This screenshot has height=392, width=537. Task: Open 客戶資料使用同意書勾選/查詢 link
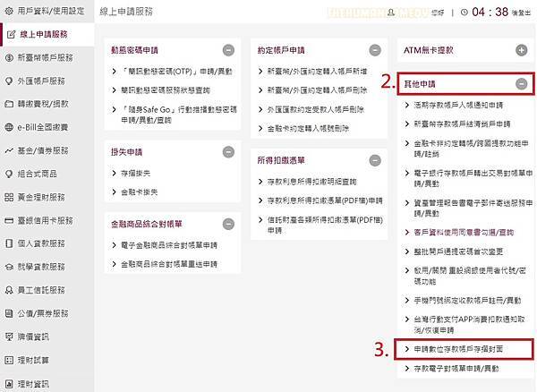point(464,233)
